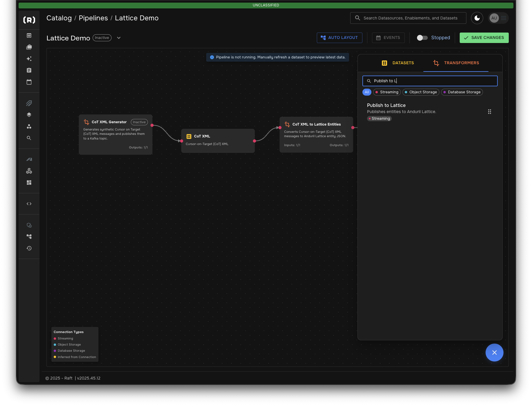This screenshot has width=532, height=406.
Task: Open the clipboard icon in sidebar
Action: coord(29,70)
